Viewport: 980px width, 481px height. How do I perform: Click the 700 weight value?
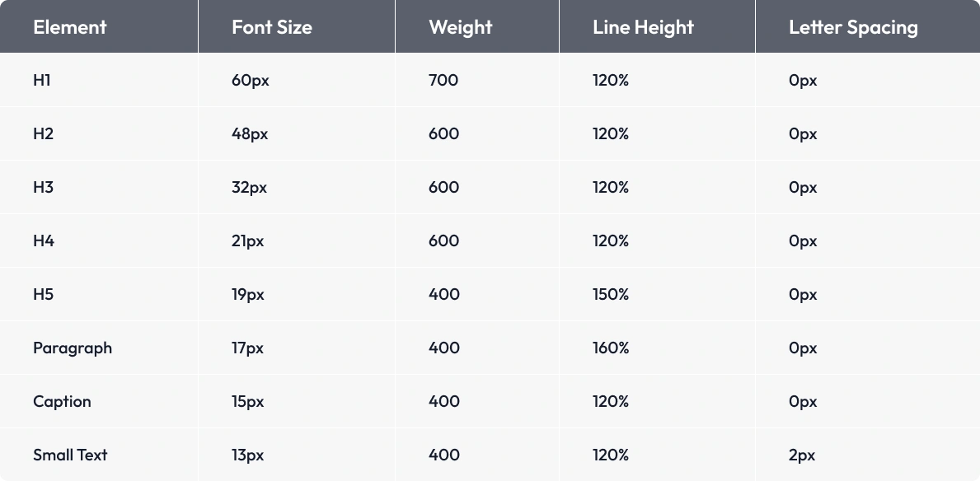[443, 81]
